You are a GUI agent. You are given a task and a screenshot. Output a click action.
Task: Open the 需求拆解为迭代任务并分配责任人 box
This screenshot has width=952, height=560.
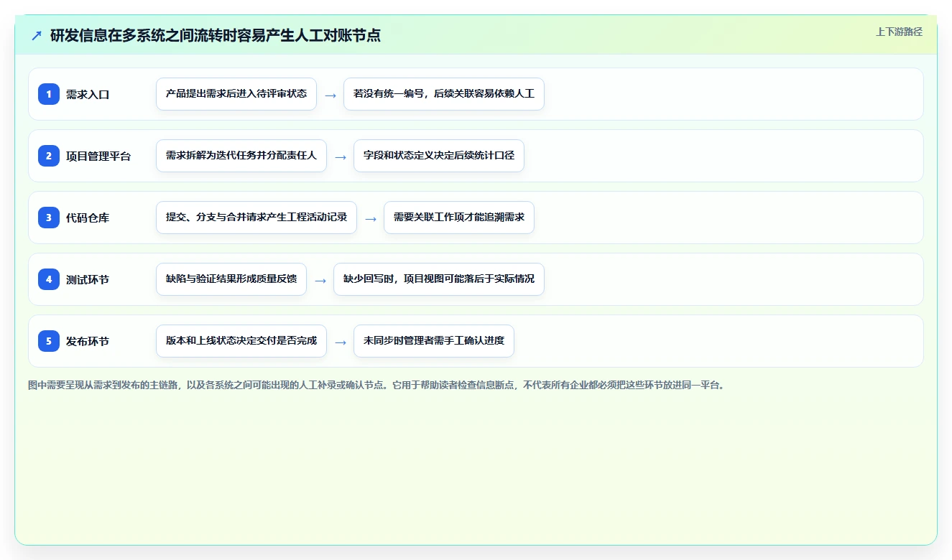241,156
